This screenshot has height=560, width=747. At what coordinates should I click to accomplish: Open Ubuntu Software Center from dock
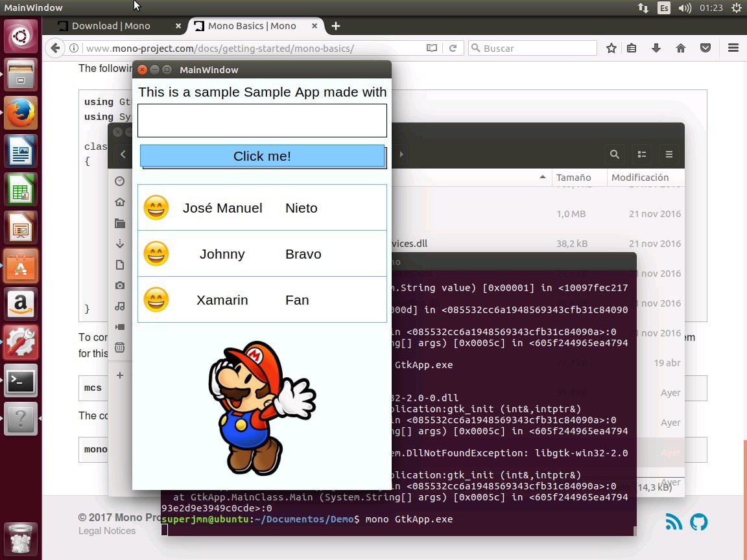tap(21, 266)
